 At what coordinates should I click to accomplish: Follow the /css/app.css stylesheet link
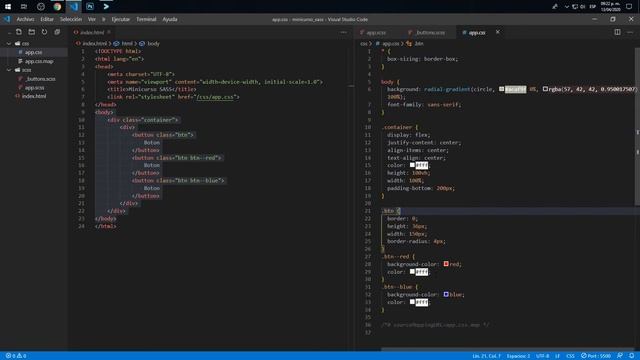coord(215,97)
